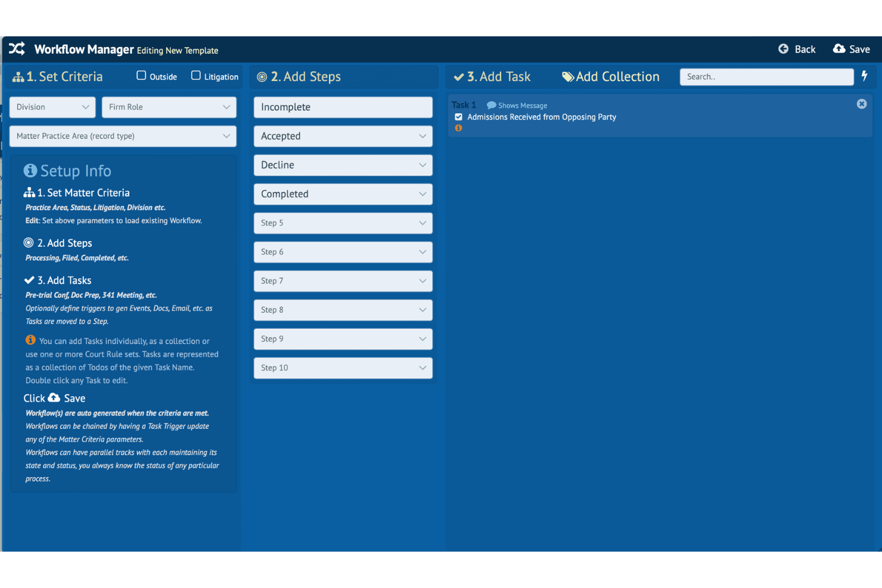The height and width of the screenshot is (588, 882).
Task: Uncheck Admissions Received from Opposing Party
Action: [458, 117]
